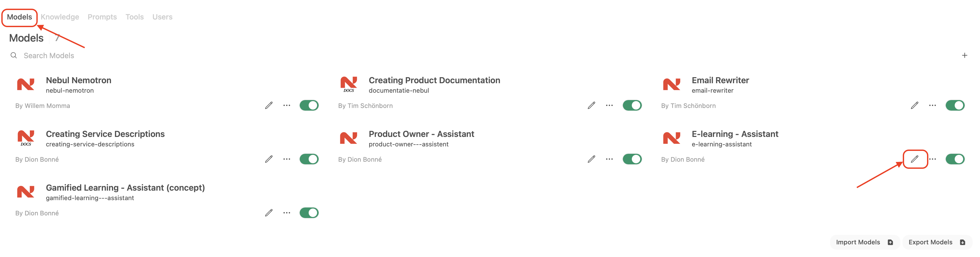
Task: Edit the E-learning - Assistant model
Action: tap(915, 159)
